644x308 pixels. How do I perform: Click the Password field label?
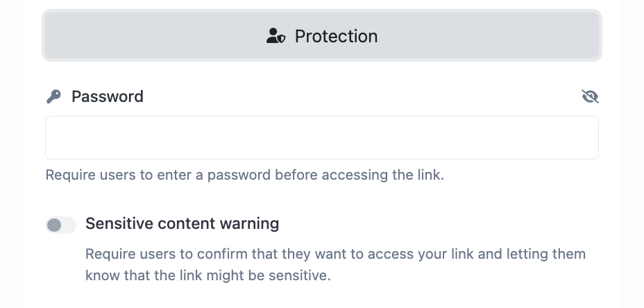(x=108, y=96)
